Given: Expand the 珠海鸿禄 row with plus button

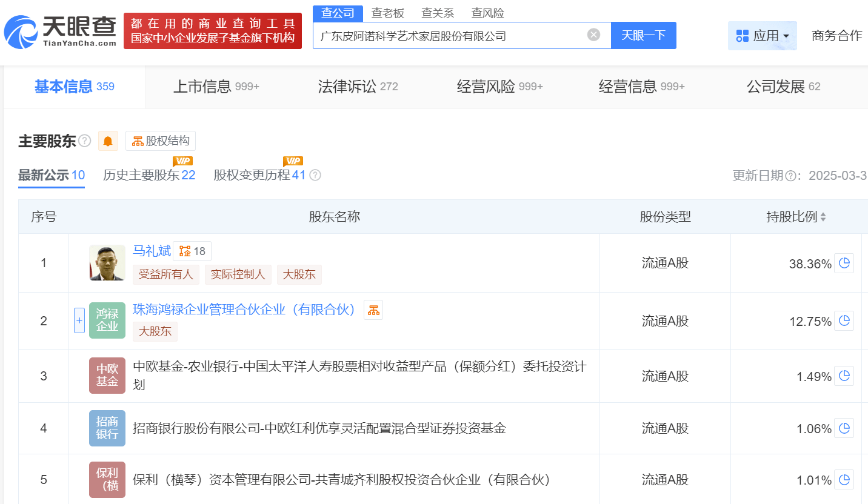Looking at the screenshot, I should point(79,320).
